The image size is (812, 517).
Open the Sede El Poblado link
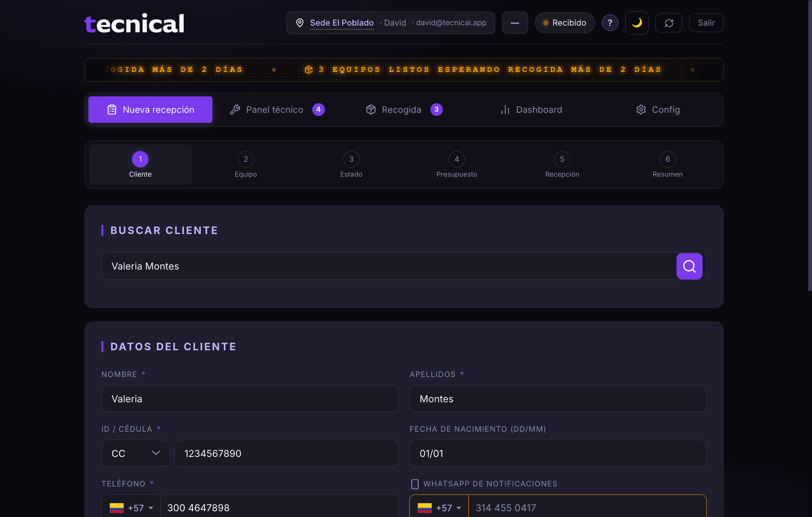341,23
